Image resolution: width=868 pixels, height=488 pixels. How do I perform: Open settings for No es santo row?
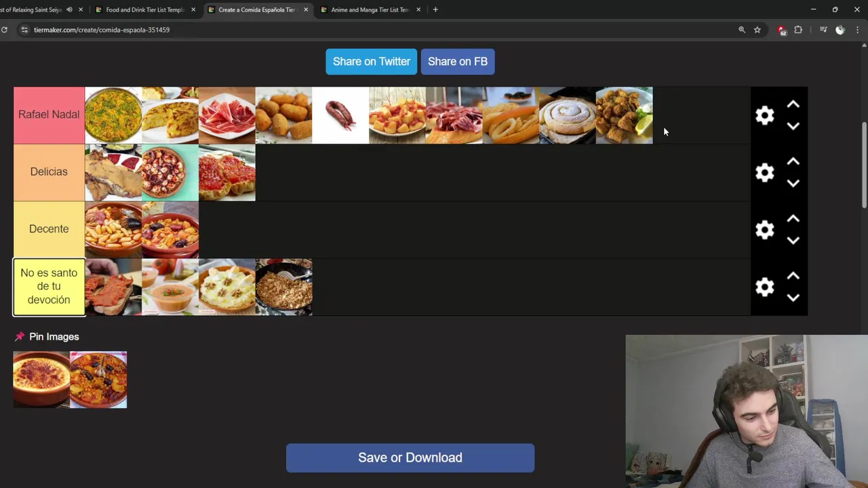(764, 287)
